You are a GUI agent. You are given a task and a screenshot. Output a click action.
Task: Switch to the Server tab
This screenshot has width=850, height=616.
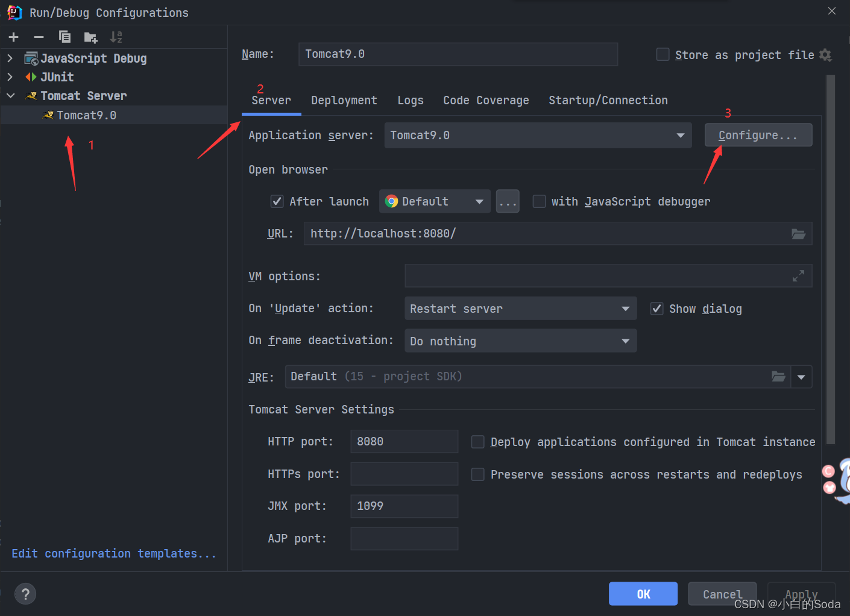point(271,101)
